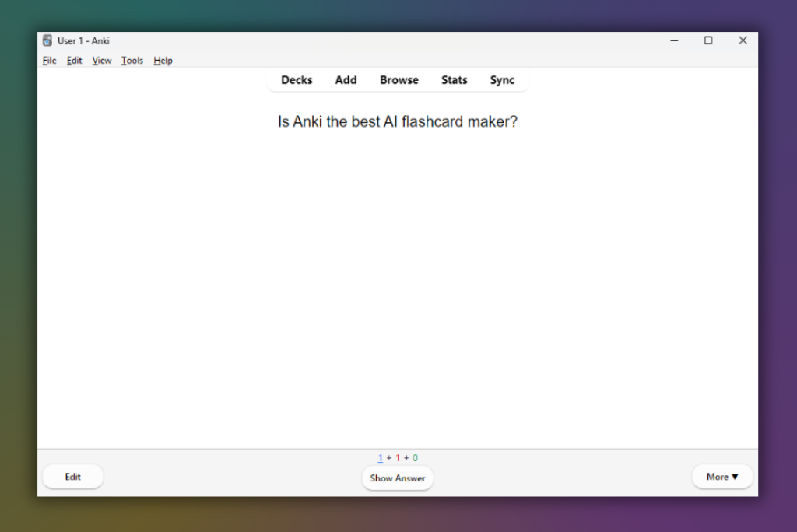797x532 pixels.
Task: Open the Help menu
Action: [163, 60]
